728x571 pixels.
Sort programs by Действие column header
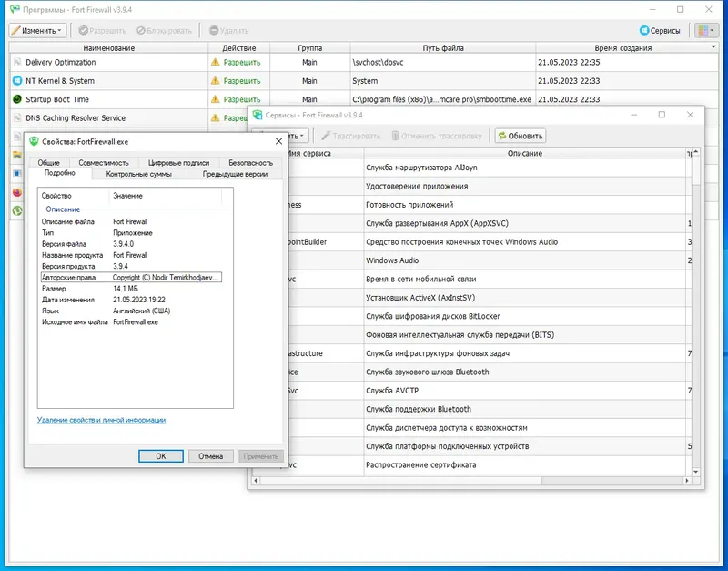[x=239, y=48]
